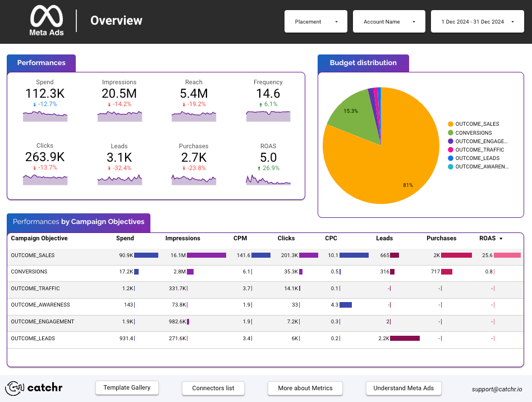Viewport: 532px width, 402px height.
Task: Click the teal OUTCOME_AWARENESS legend dot
Action: click(x=451, y=167)
